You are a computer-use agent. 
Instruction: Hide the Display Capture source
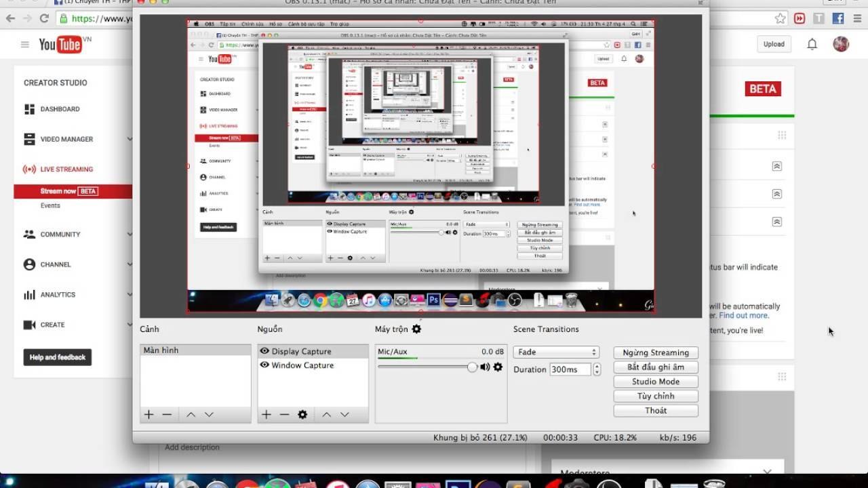click(264, 351)
